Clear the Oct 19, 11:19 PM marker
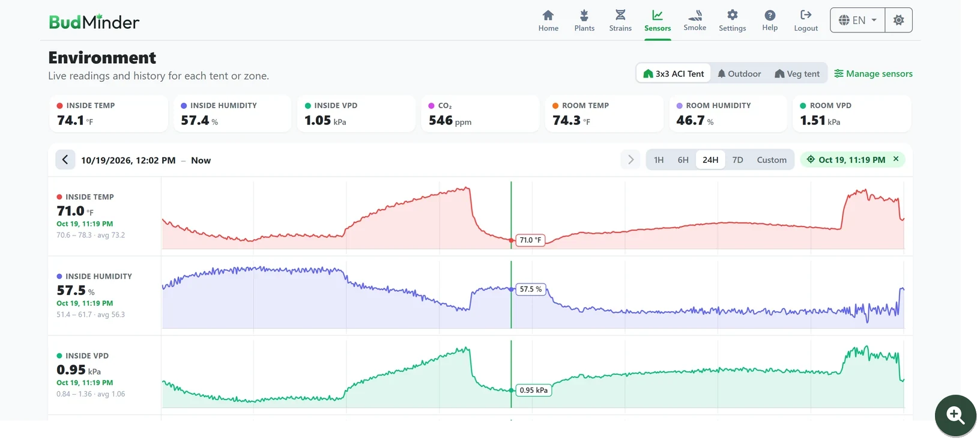This screenshot has height=441, width=980. 896,159
